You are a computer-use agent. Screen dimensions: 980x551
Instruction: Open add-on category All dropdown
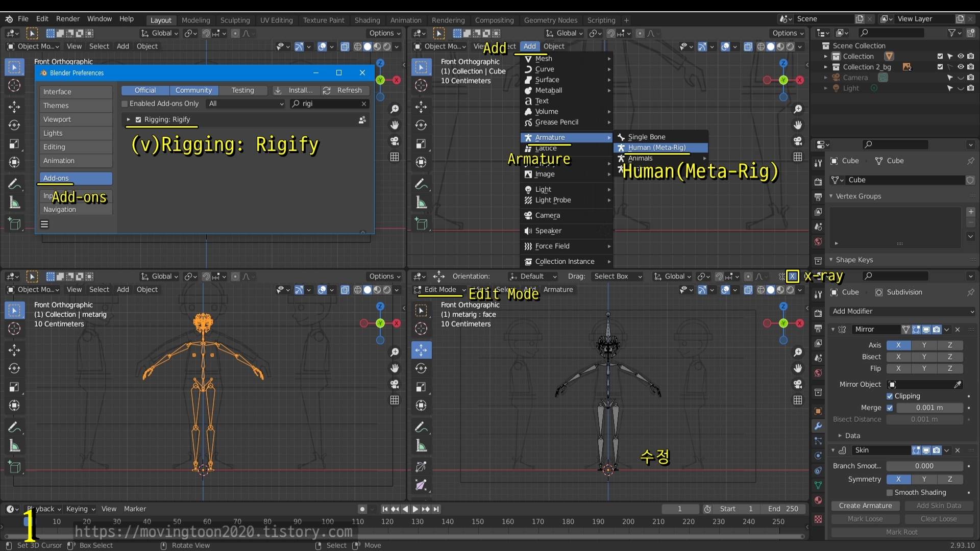click(246, 104)
